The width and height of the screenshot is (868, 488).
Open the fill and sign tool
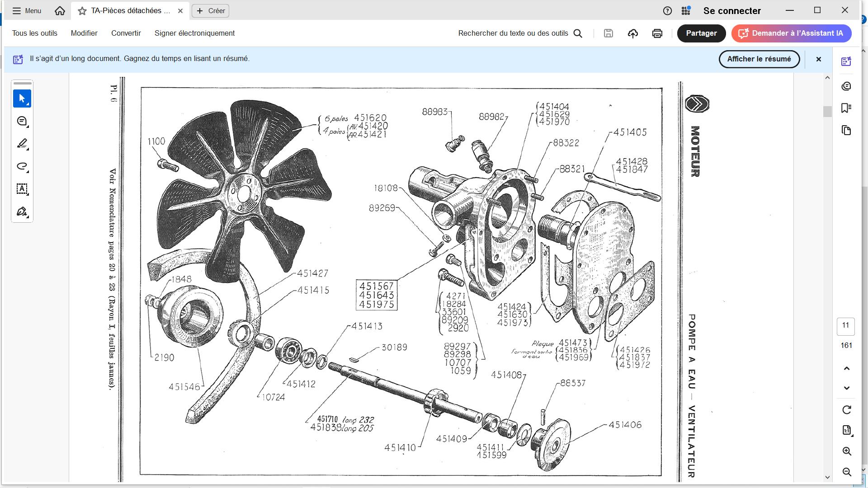coord(22,211)
